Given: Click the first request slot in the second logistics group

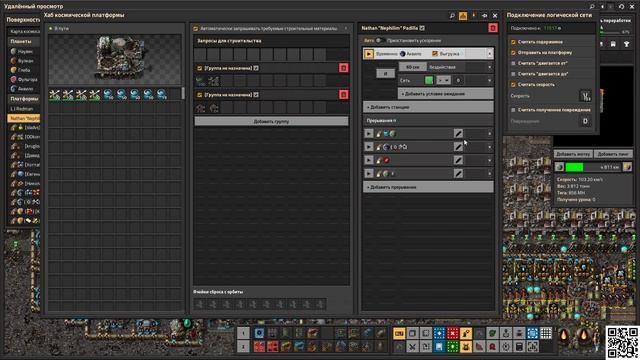Looking at the screenshot, I should click(200, 108).
